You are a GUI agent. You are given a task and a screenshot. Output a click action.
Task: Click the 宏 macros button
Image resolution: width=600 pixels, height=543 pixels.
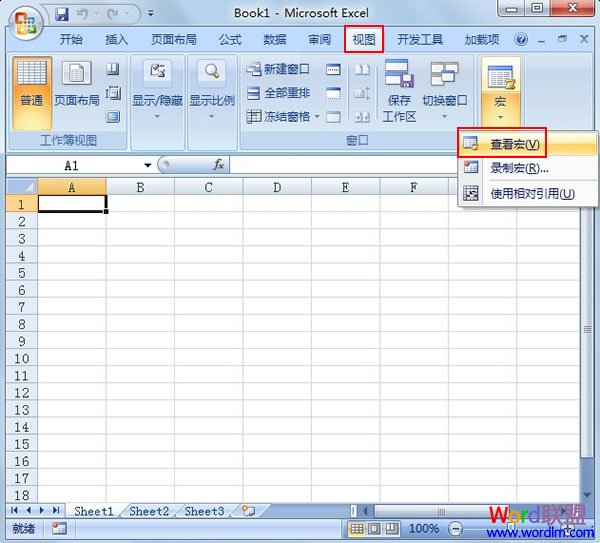pyautogui.click(x=501, y=92)
